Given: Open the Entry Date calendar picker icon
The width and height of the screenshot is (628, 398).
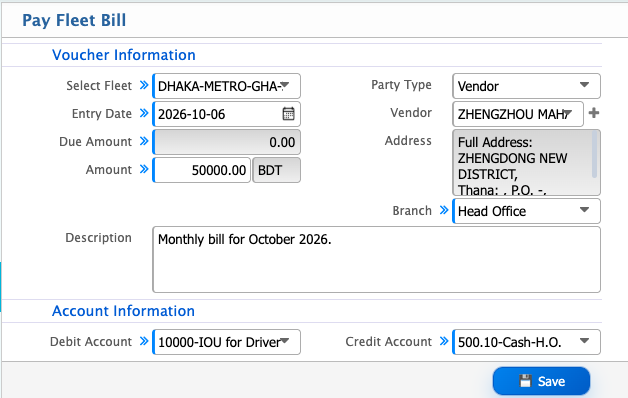Looking at the screenshot, I should click(x=288, y=114).
